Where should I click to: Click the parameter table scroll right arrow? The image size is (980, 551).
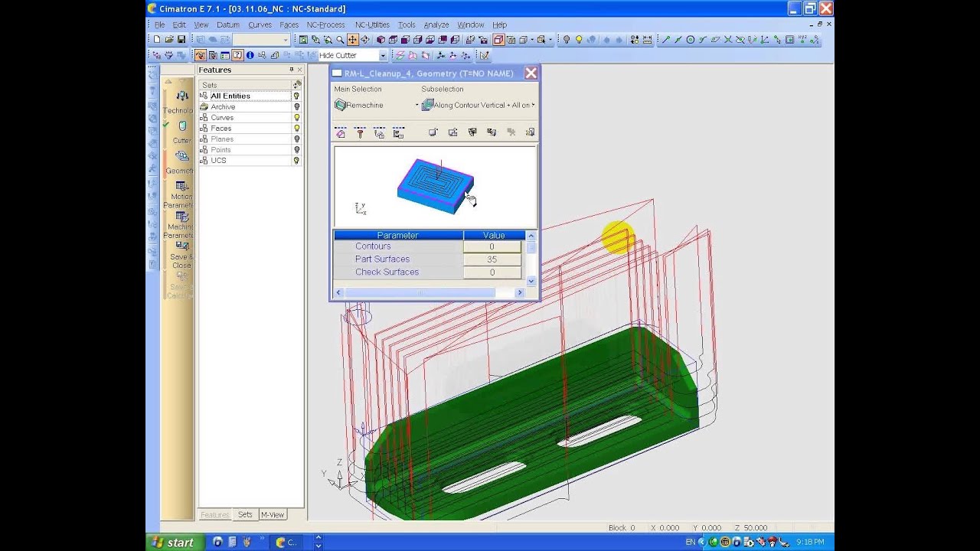coord(520,292)
